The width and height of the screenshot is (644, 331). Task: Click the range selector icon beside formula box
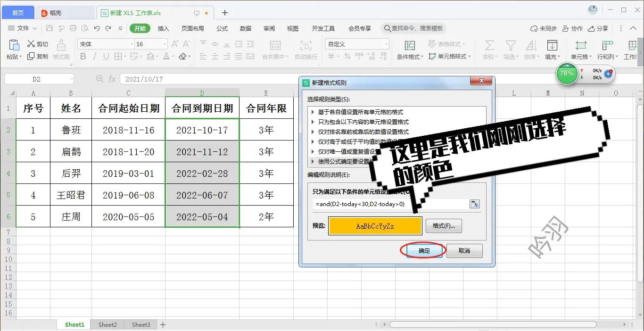coord(475,204)
